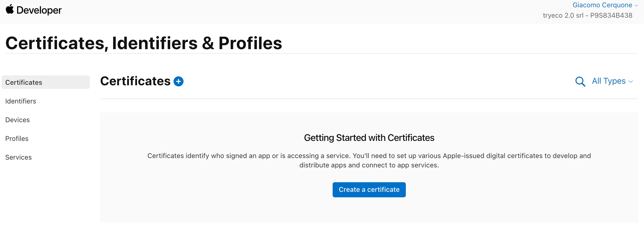Switch to the Devices section

click(17, 120)
